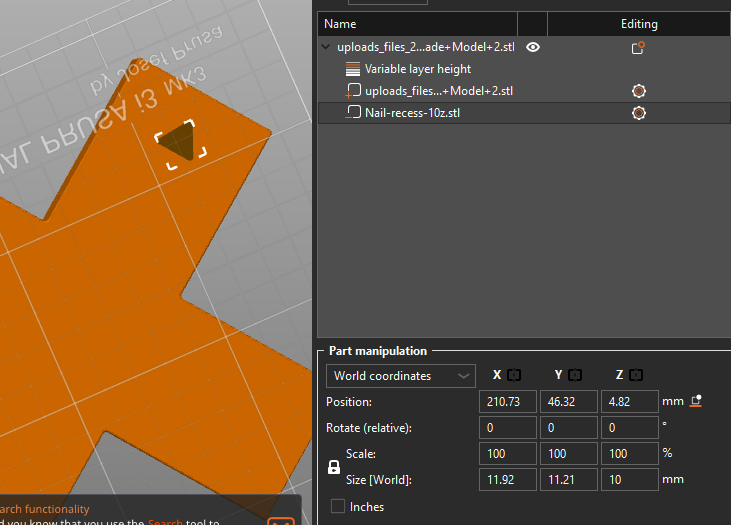This screenshot has width=731, height=525.
Task: Open settings gear for uploads_files...+Model+2.stl part
Action: (x=639, y=91)
